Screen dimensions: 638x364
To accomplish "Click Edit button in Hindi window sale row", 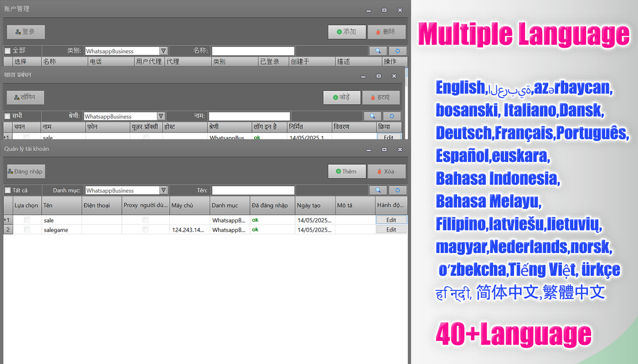I will point(389,137).
